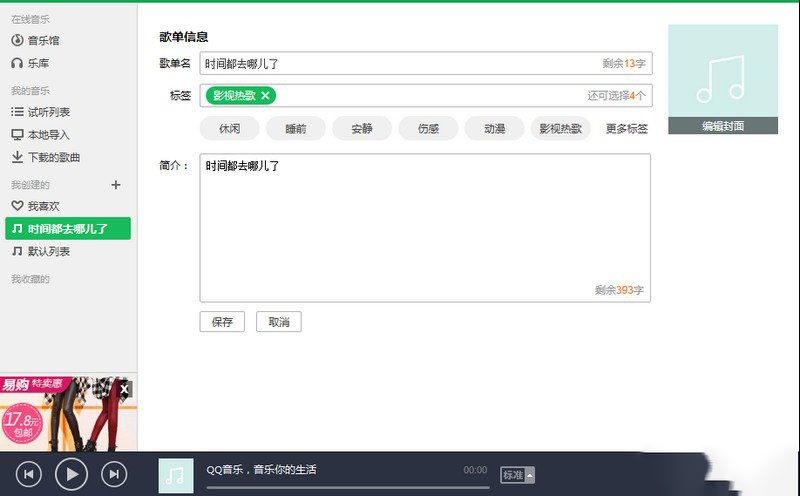Screen dimensions: 800x496
Task: Click 编辑封面 edit cover button
Action: coord(723,126)
